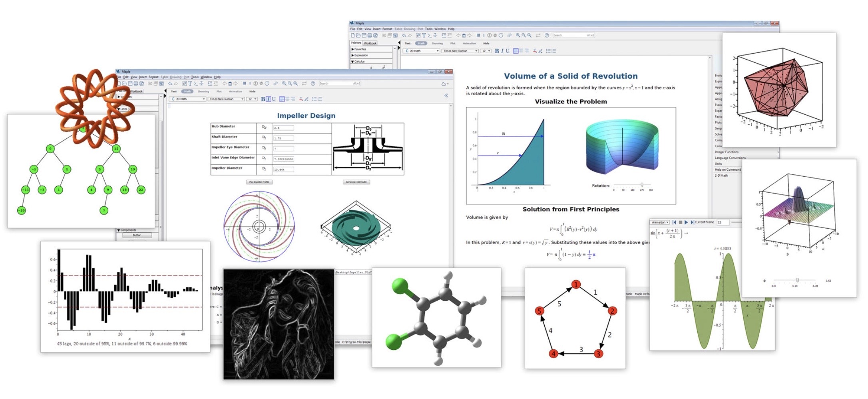Open Format menu in Solid of Revolution window
This screenshot has width=868, height=399.
point(387,29)
